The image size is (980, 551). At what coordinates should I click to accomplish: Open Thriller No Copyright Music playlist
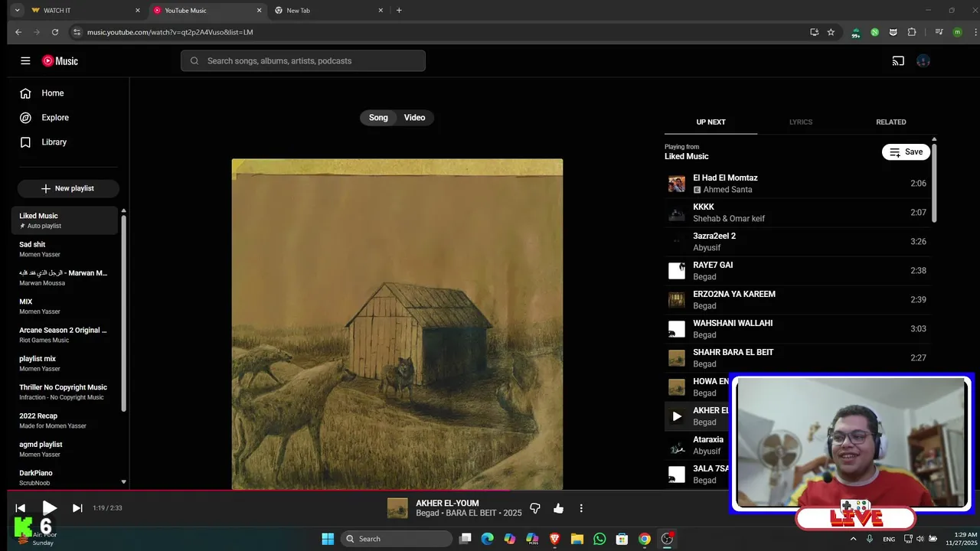(x=65, y=392)
